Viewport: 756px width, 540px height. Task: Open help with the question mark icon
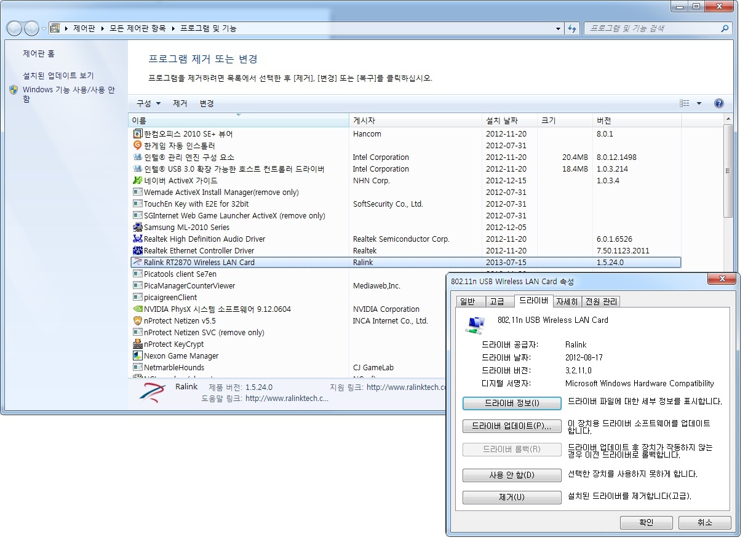(718, 103)
